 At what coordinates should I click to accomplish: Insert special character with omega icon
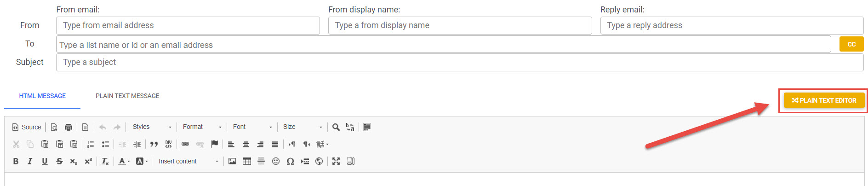[x=290, y=161]
